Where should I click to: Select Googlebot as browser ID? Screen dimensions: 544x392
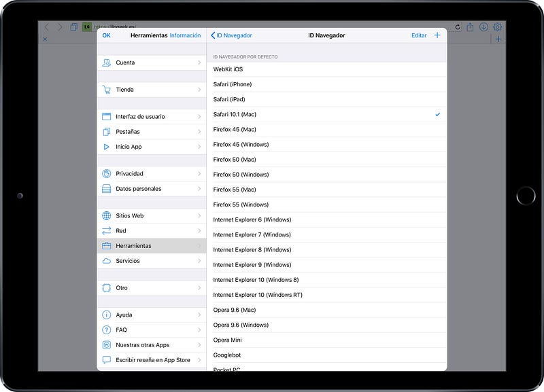tap(326, 355)
